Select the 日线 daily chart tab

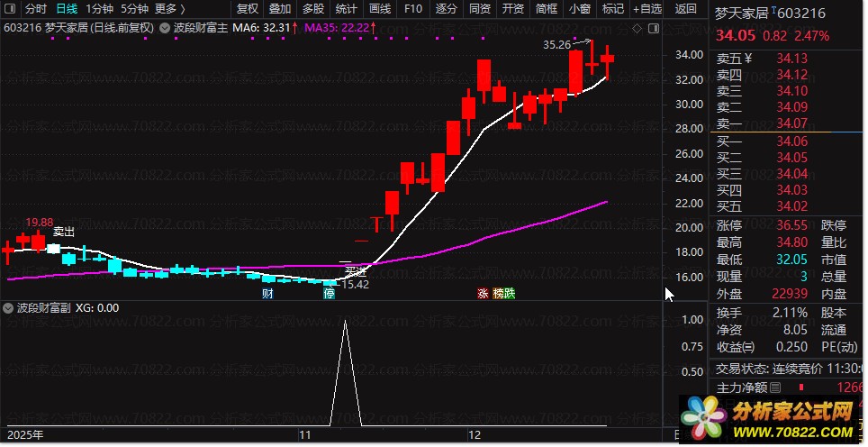click(67, 9)
